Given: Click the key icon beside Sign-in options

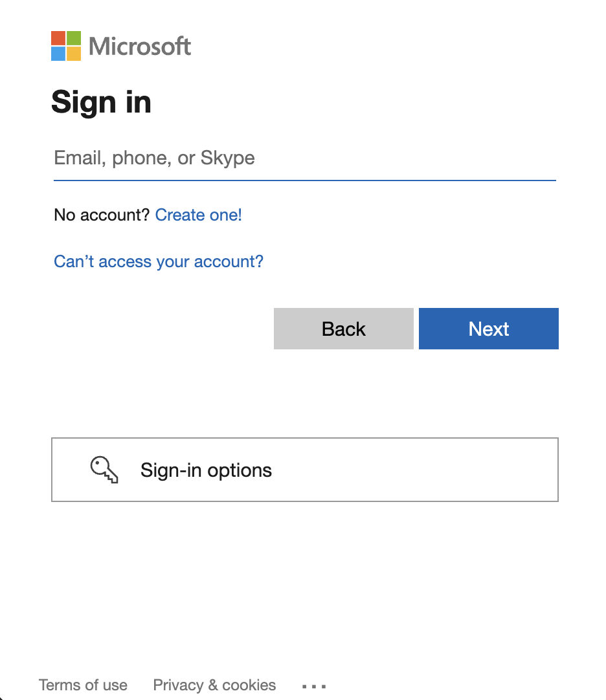Looking at the screenshot, I should pyautogui.click(x=104, y=470).
